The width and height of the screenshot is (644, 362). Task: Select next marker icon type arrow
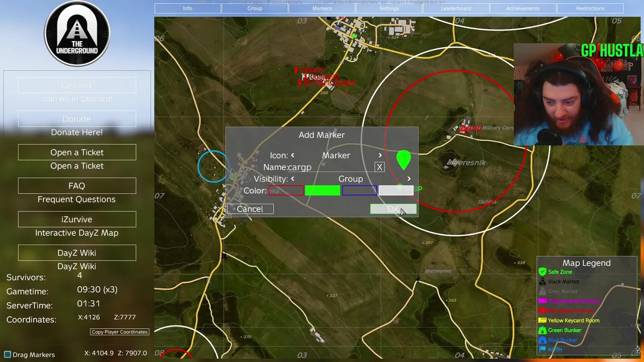(x=380, y=155)
